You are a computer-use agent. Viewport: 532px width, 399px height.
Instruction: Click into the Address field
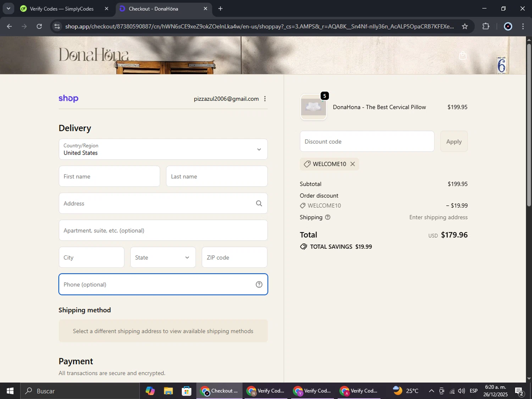pyautogui.click(x=163, y=203)
